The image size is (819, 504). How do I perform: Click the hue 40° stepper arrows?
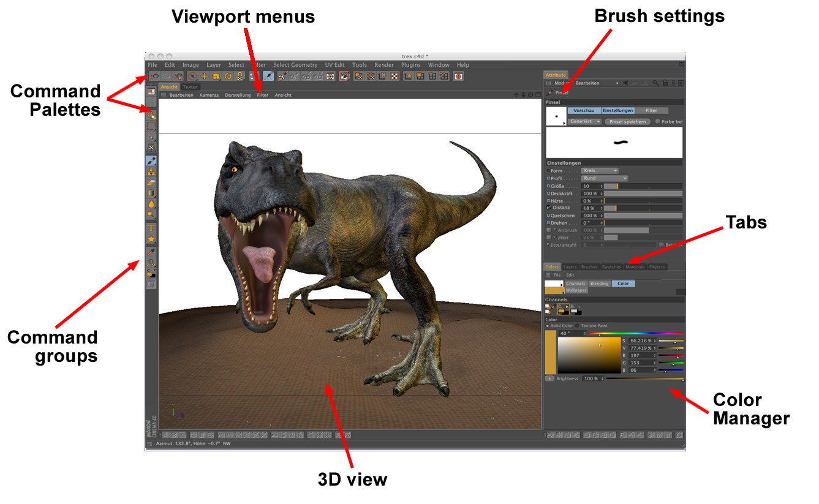(x=584, y=334)
